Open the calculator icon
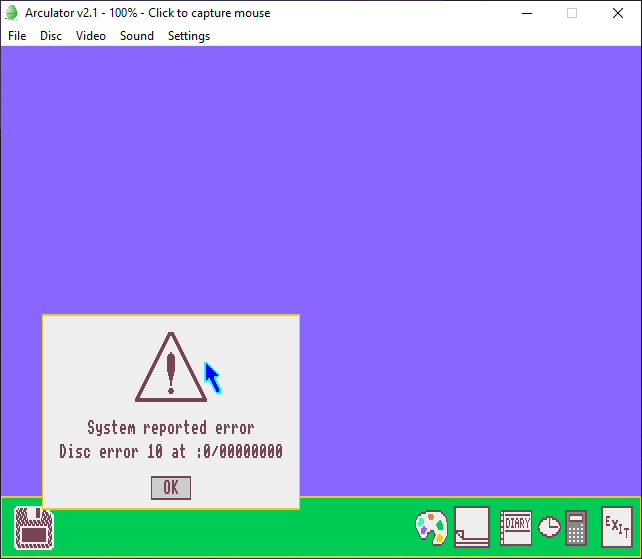Screen dimensions: 642x559 [575, 527]
